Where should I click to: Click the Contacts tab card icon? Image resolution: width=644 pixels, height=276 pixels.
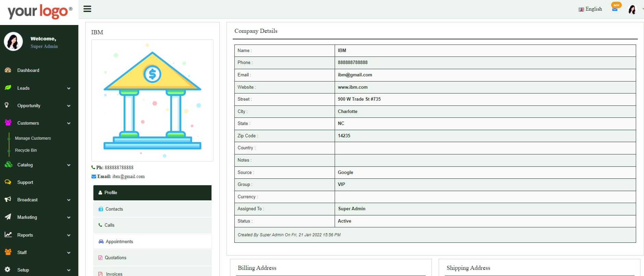[x=101, y=209]
